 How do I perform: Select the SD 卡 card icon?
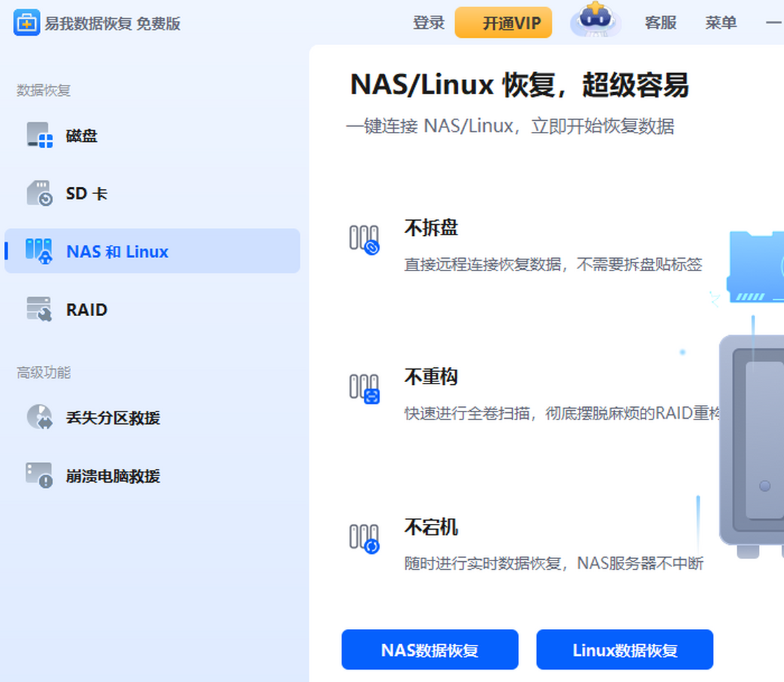(40, 193)
